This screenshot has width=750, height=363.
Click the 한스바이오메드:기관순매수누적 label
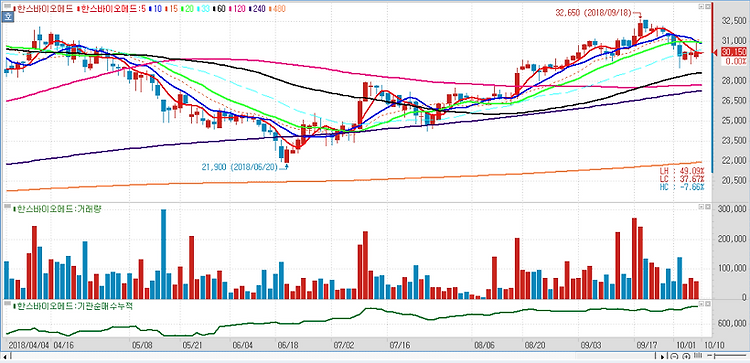[x=74, y=306]
